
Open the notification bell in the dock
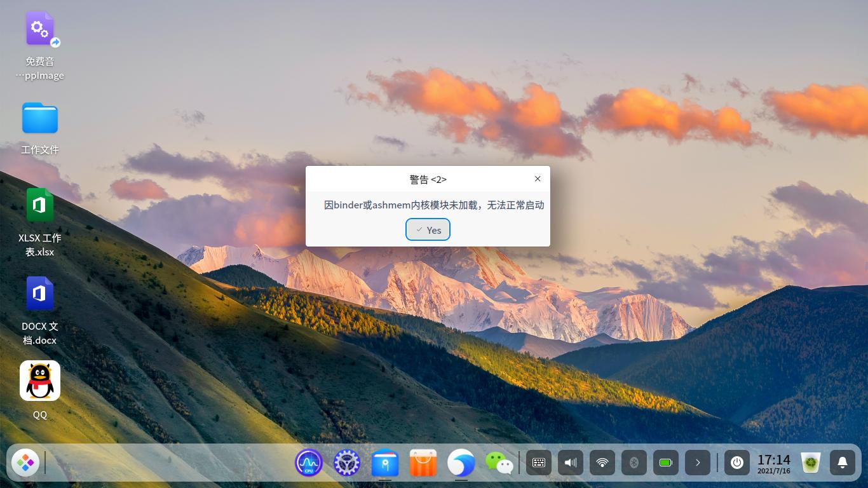pyautogui.click(x=843, y=463)
